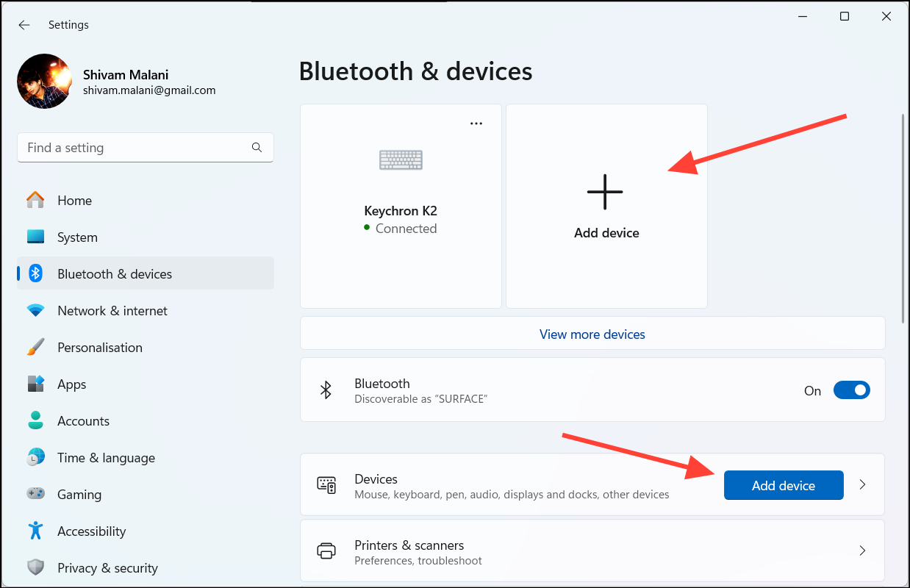Viewport: 910px width, 588px height.
Task: Open Accounts settings section
Action: click(146, 420)
